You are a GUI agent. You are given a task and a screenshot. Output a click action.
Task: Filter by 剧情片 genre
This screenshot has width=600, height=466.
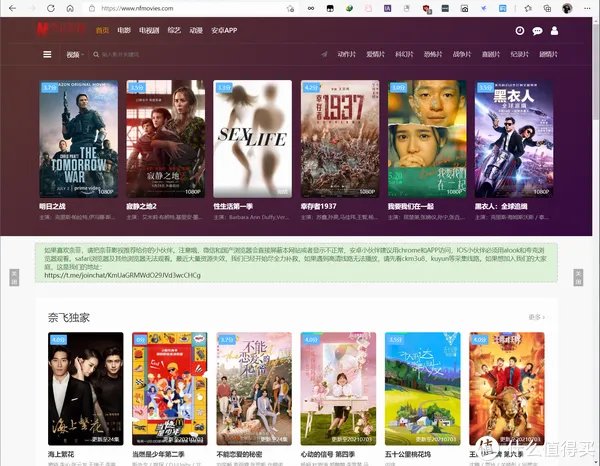[548, 54]
